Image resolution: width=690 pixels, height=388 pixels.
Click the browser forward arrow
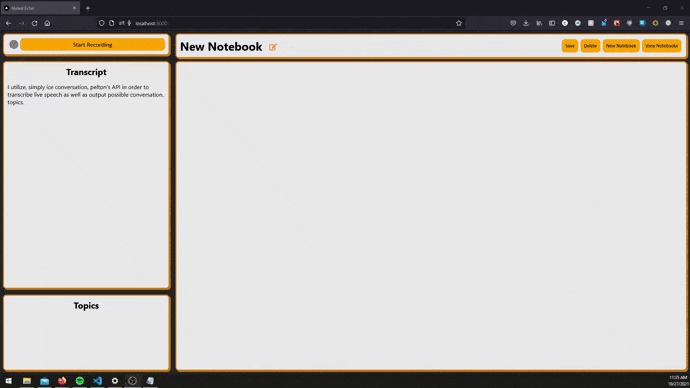(22, 23)
